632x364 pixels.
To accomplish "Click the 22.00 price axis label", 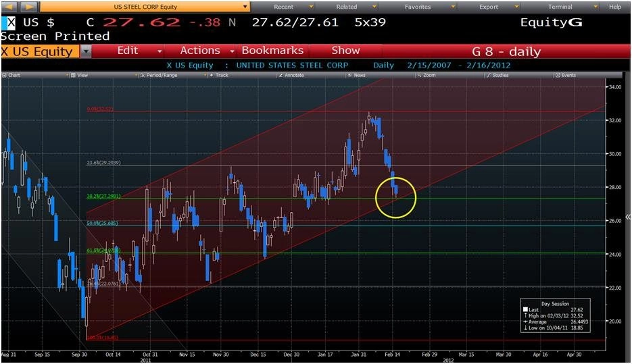I will 614,288.
